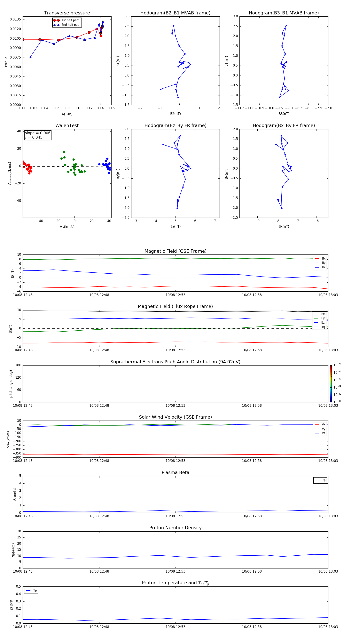
Task: Click the "Magnetic Field (Flux Rope Frame)" title
Action: coord(175,307)
